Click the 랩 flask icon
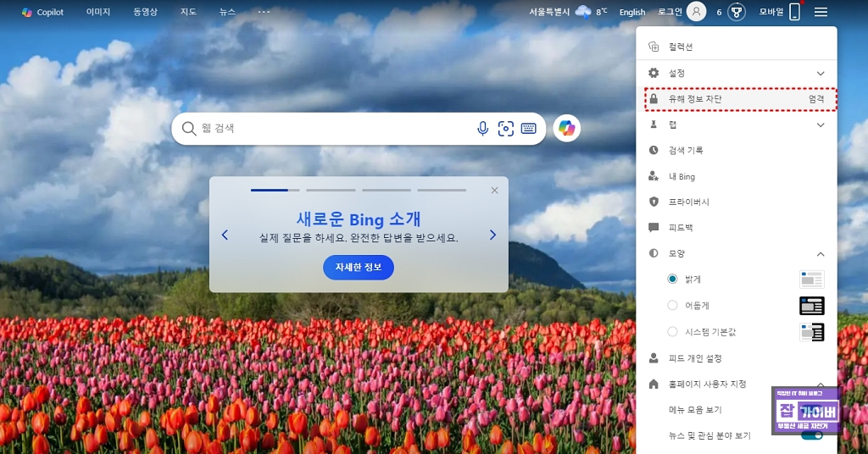This screenshot has width=868, height=454. point(654,125)
